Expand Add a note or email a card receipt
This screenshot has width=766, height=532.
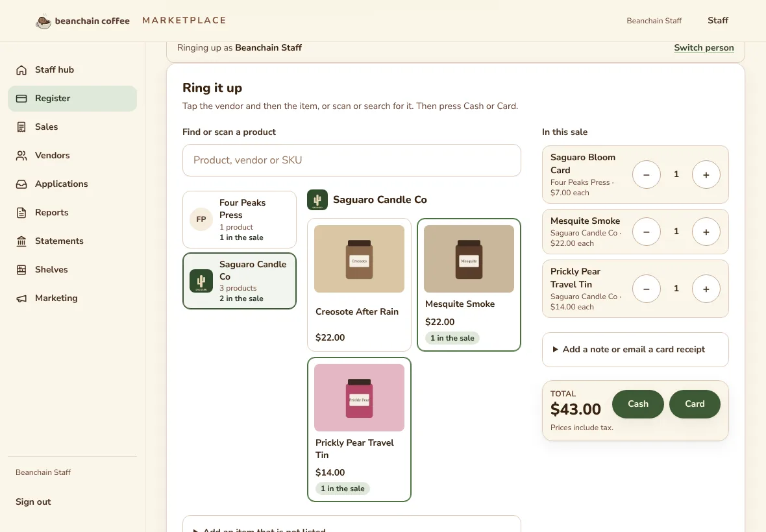635,350
